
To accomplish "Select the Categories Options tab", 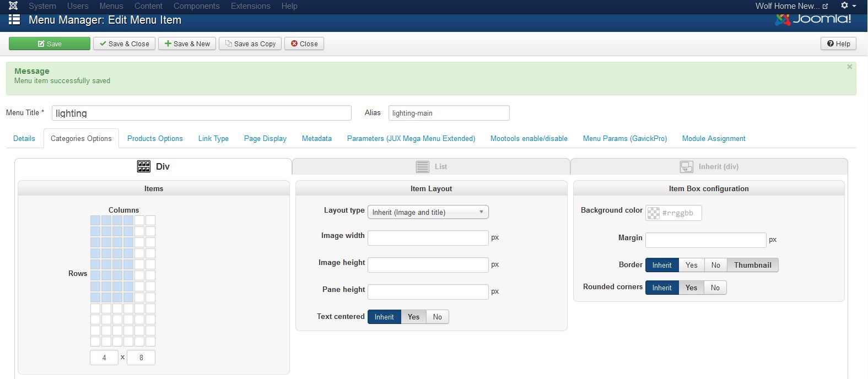I will (x=81, y=138).
